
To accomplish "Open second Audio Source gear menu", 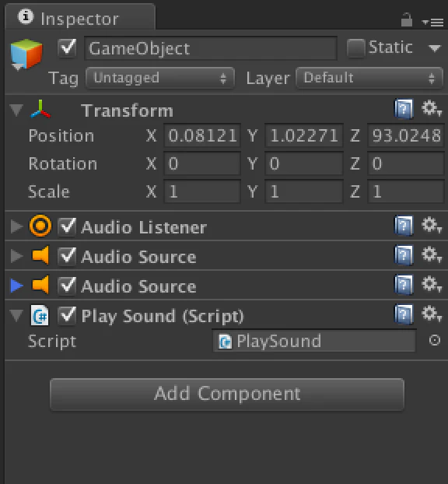I will pyautogui.click(x=432, y=284).
